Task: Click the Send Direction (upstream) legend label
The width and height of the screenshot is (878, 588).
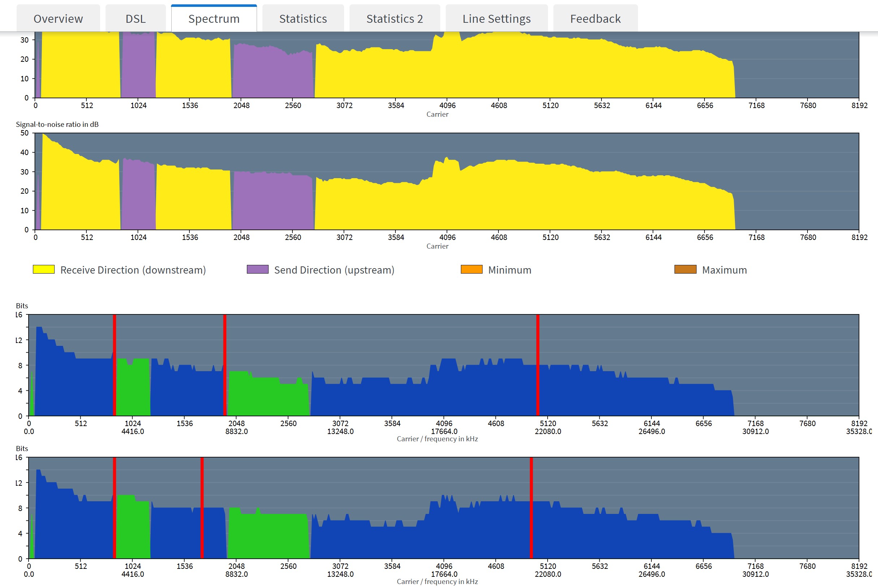Action: tap(334, 270)
